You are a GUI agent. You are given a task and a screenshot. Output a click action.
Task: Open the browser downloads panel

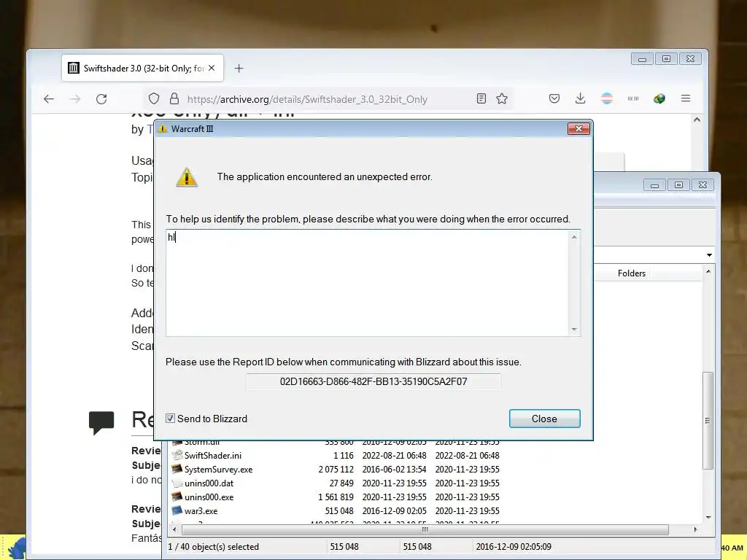coord(580,98)
